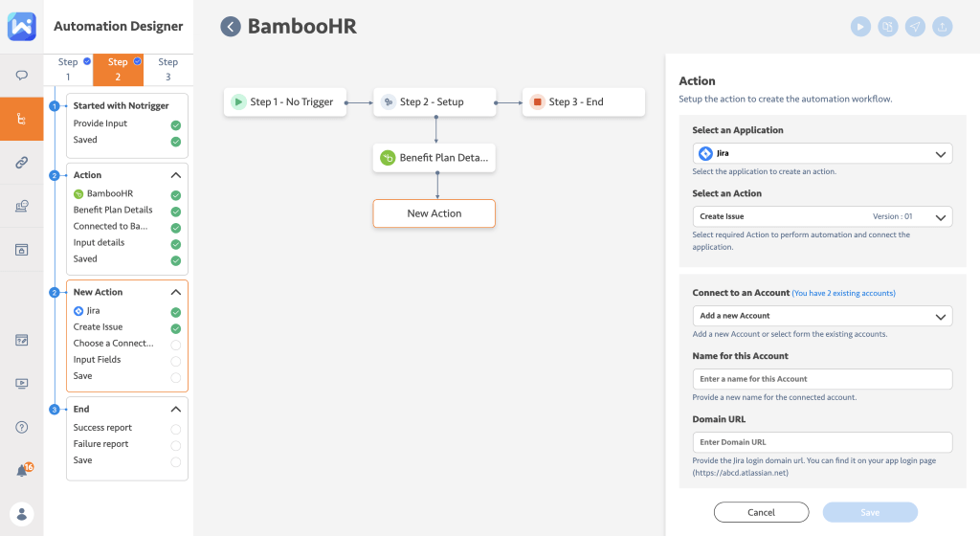
Task: Switch to the Step 1 tab
Action: [x=68, y=70]
